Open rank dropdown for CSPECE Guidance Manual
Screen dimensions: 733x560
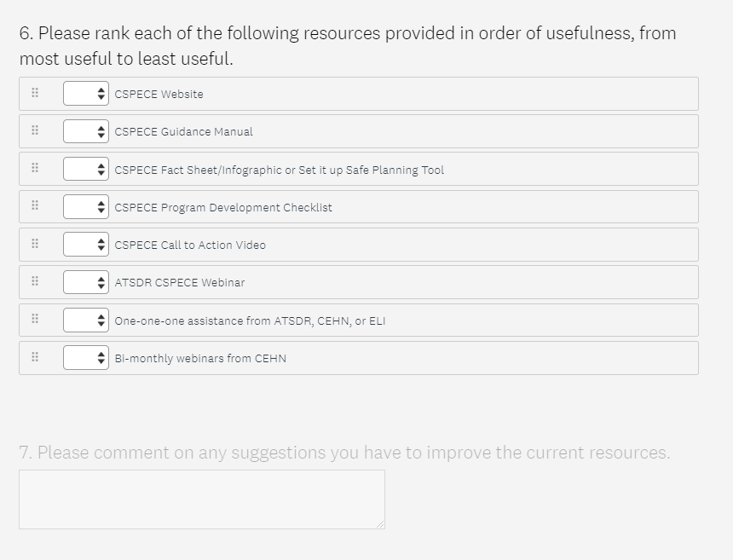86,131
